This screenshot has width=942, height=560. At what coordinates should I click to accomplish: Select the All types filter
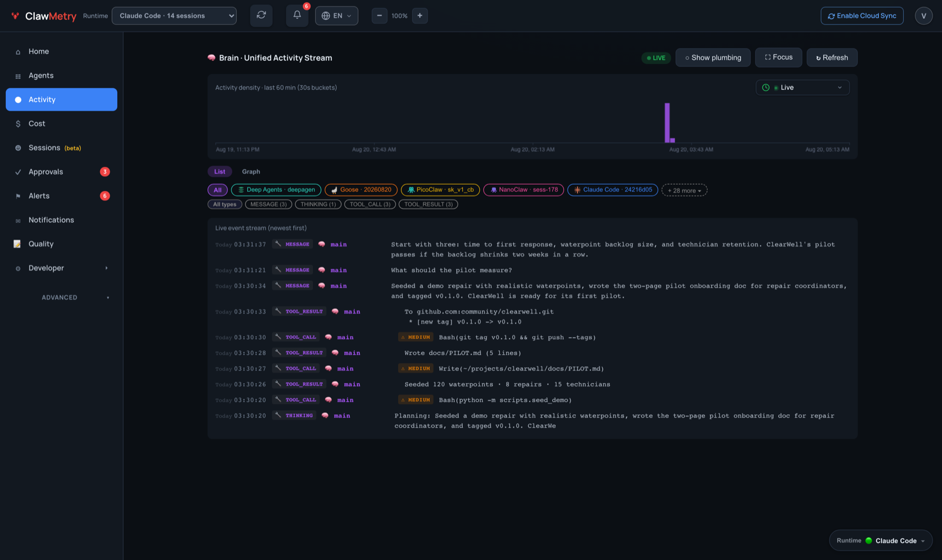[225, 205]
